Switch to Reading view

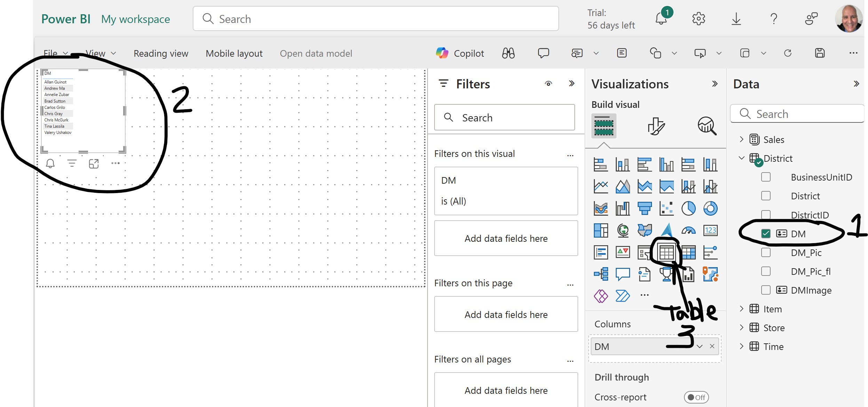click(x=161, y=53)
